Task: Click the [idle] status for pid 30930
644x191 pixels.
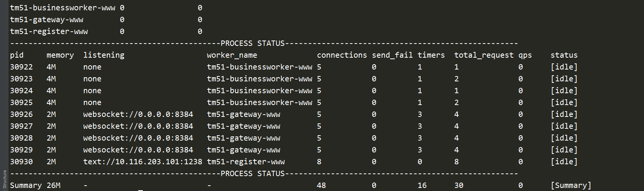Action: pyautogui.click(x=564, y=162)
